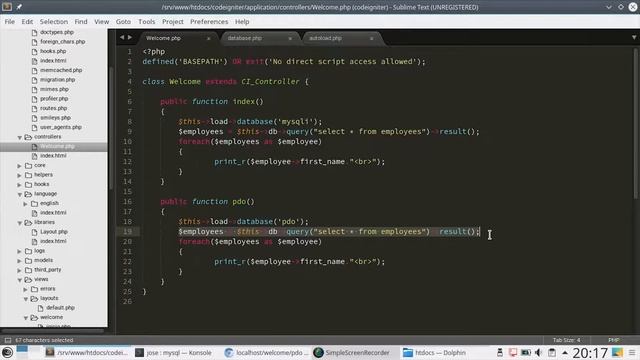Open memcached.php in the sidebar
Image resolution: width=640 pixels, height=360 pixels.
click(x=61, y=70)
